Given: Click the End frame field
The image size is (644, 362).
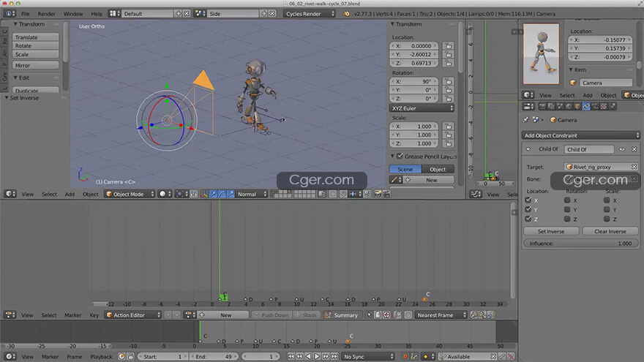Looking at the screenshot, I should pos(215,356).
